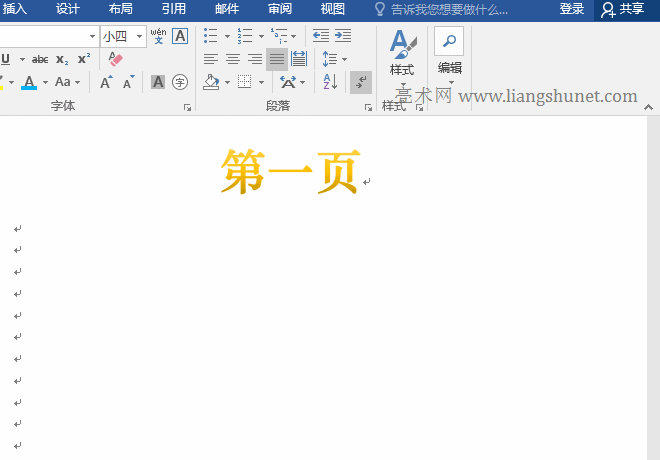Open Styles pane launcher
The image size is (660, 460).
(x=419, y=108)
